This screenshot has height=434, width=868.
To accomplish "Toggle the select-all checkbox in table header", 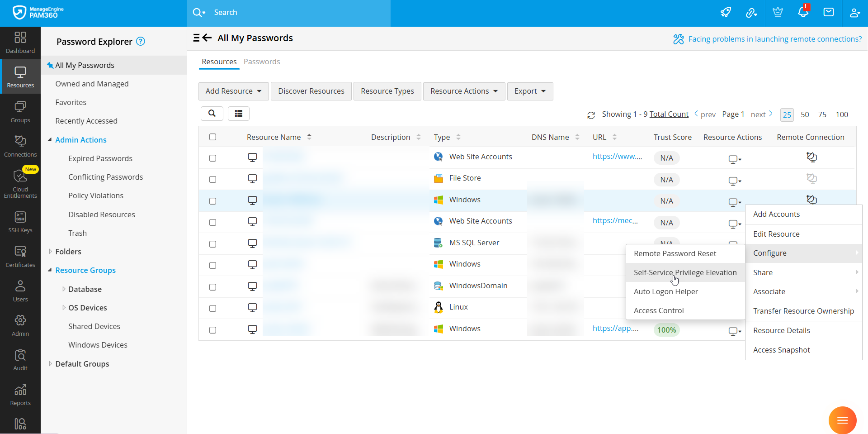I will coord(213,137).
